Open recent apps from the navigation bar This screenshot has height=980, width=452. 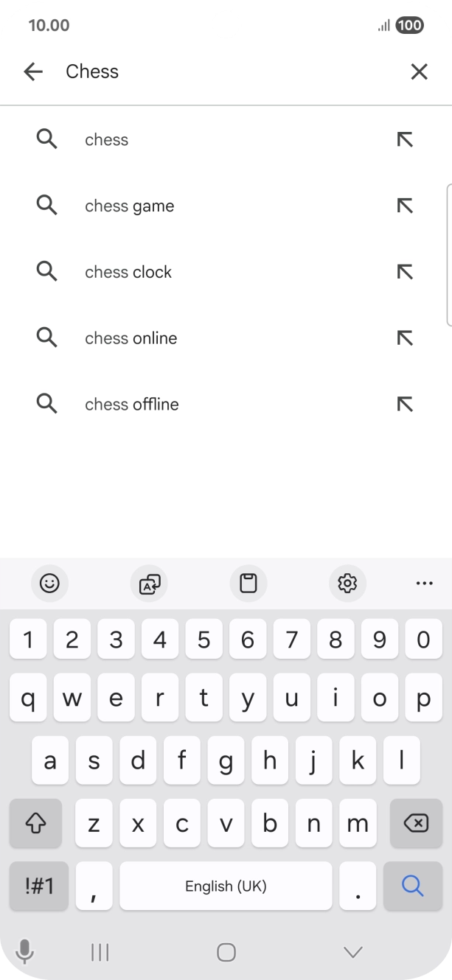point(99,952)
